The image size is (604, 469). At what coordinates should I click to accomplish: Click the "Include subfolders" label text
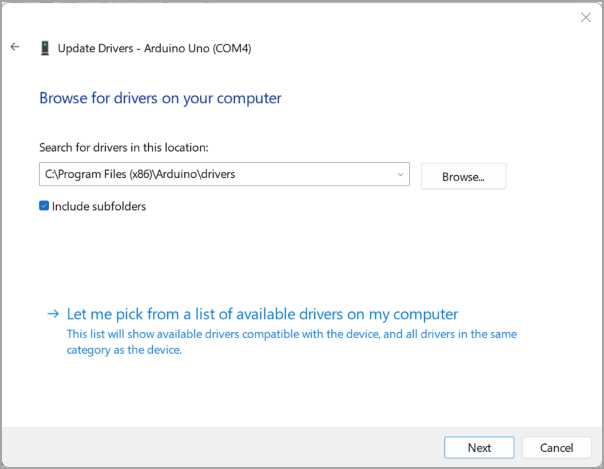[x=99, y=206]
